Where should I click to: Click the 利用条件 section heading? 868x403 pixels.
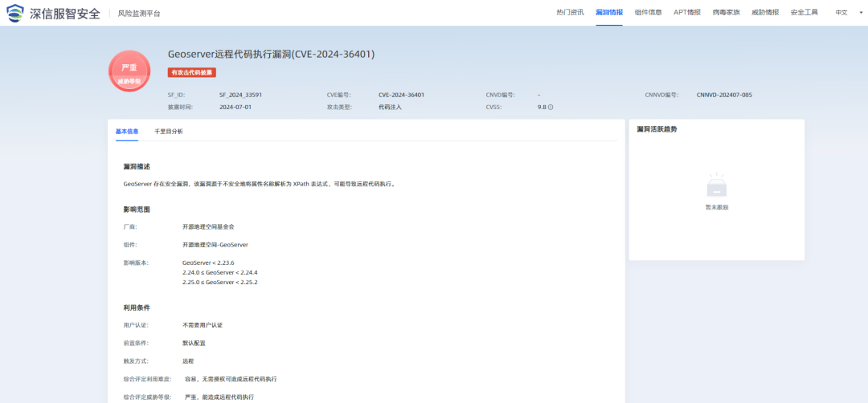pos(137,307)
